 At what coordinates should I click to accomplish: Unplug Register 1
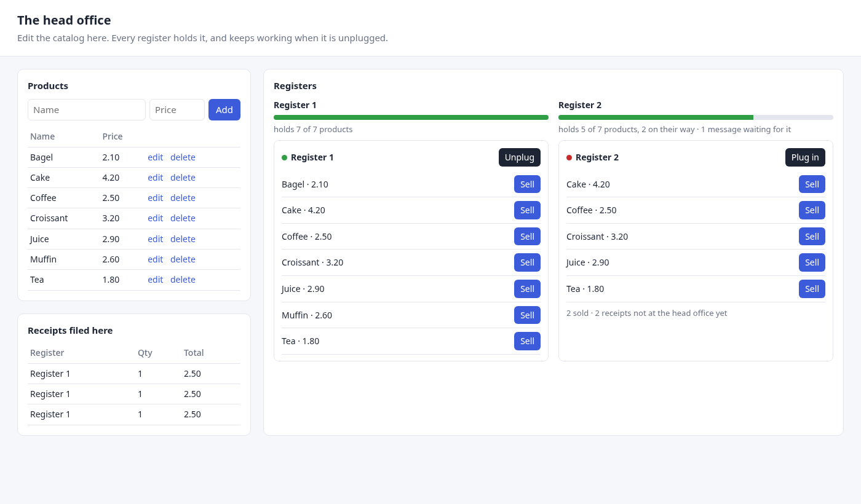(x=520, y=157)
